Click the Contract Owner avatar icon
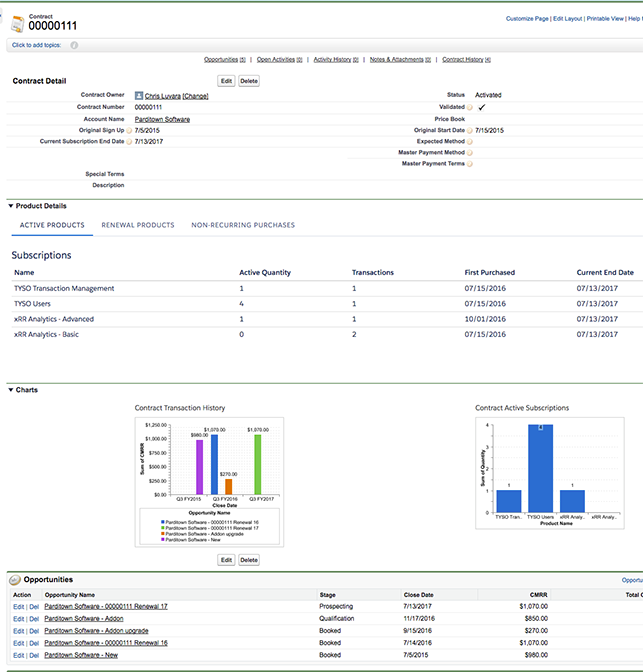Image resolution: width=643 pixels, height=672 pixels. 138,95
